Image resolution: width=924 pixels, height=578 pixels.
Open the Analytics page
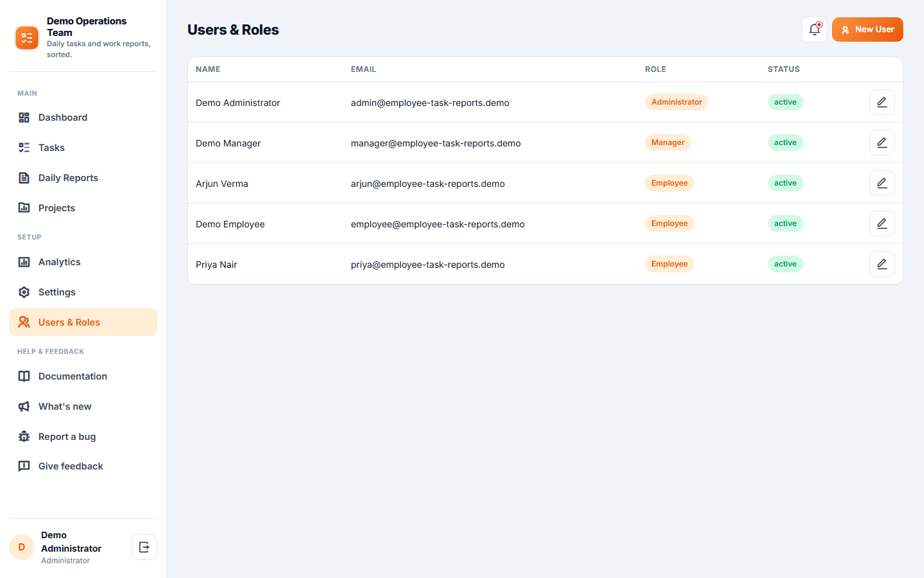[x=83, y=262]
